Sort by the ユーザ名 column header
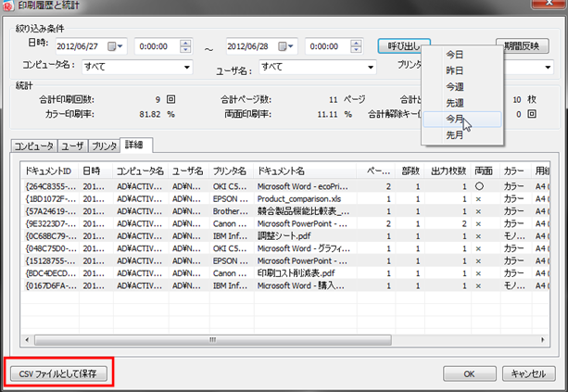This screenshot has width=568, height=392. 189,171
